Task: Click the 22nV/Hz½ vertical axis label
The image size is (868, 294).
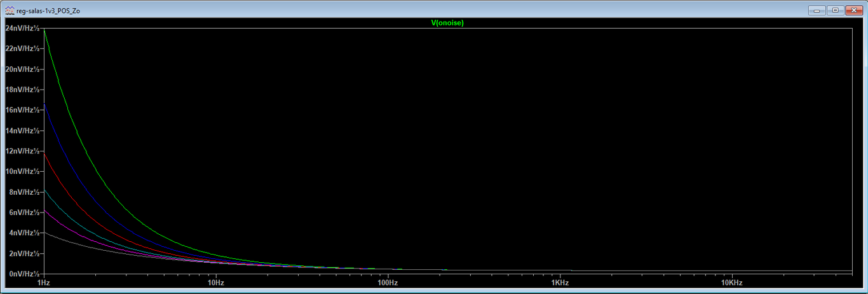Action: pos(22,48)
